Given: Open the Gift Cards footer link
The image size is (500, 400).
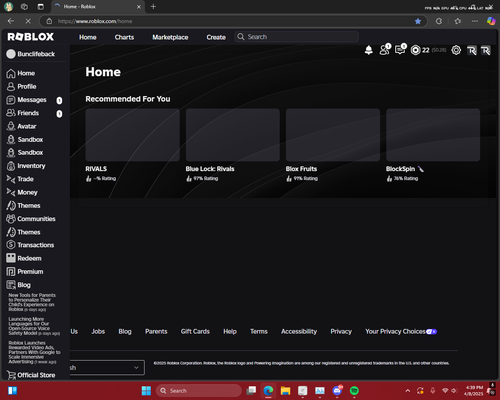Looking at the screenshot, I should click(195, 332).
